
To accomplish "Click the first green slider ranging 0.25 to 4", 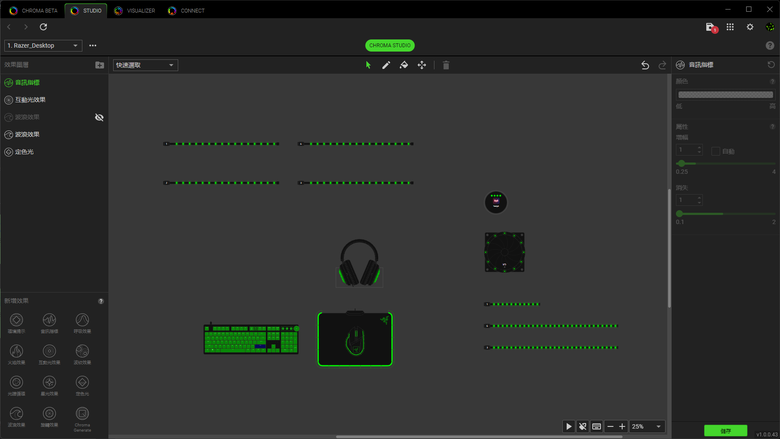I will point(726,164).
